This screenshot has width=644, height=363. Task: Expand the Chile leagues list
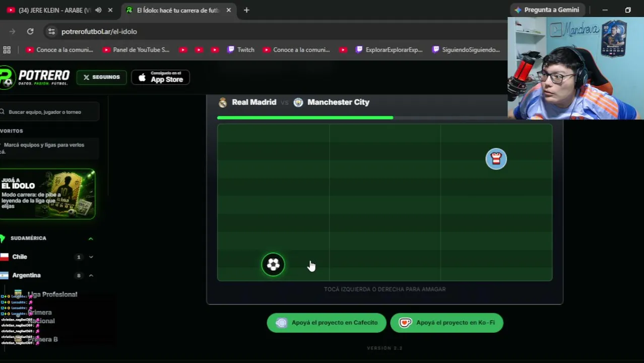coord(91,257)
